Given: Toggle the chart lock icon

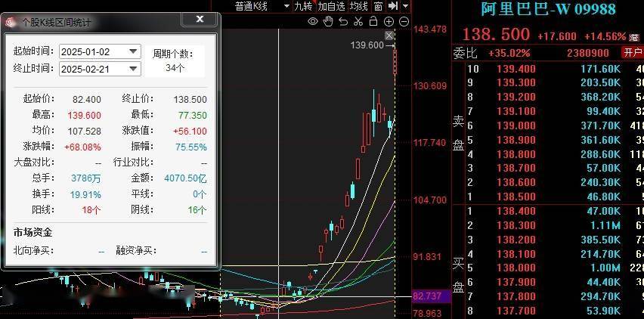Looking at the screenshot, I should coord(373,21).
